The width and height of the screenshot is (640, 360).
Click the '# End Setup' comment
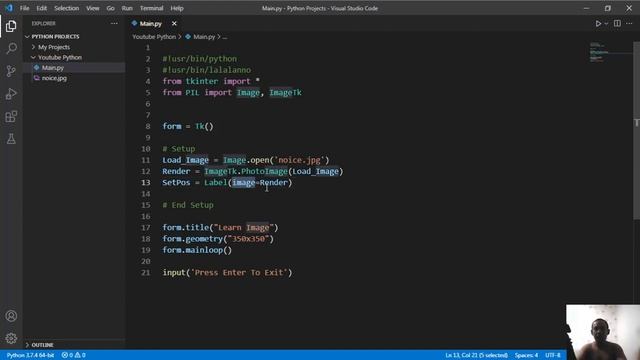[x=188, y=205]
